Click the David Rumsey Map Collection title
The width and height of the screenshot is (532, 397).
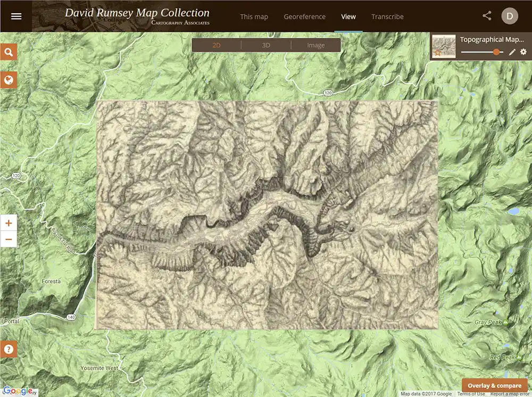(x=137, y=13)
